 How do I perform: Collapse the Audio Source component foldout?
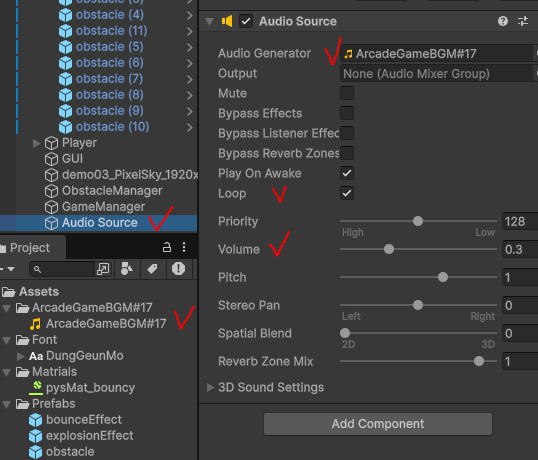[210, 22]
